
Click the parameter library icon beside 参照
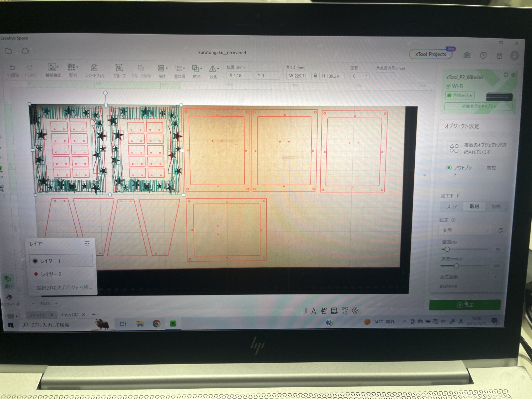[x=501, y=230]
